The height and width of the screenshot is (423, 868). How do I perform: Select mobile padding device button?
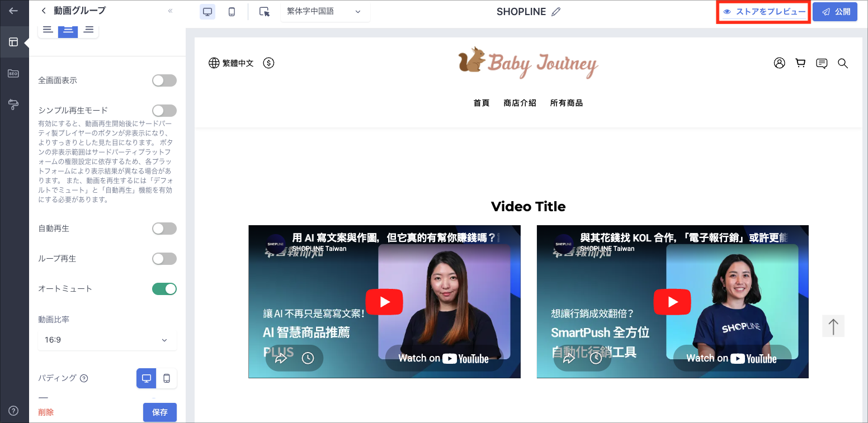(x=167, y=378)
